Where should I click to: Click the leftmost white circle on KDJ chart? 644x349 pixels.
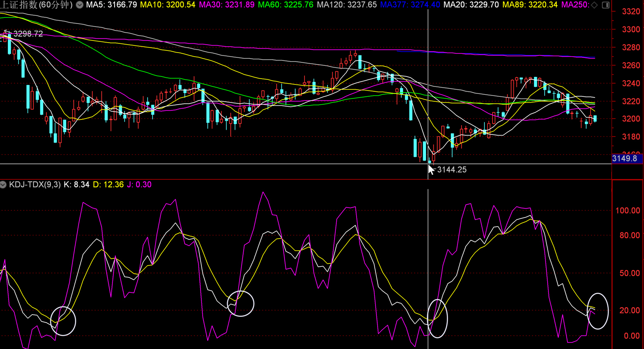coord(63,321)
